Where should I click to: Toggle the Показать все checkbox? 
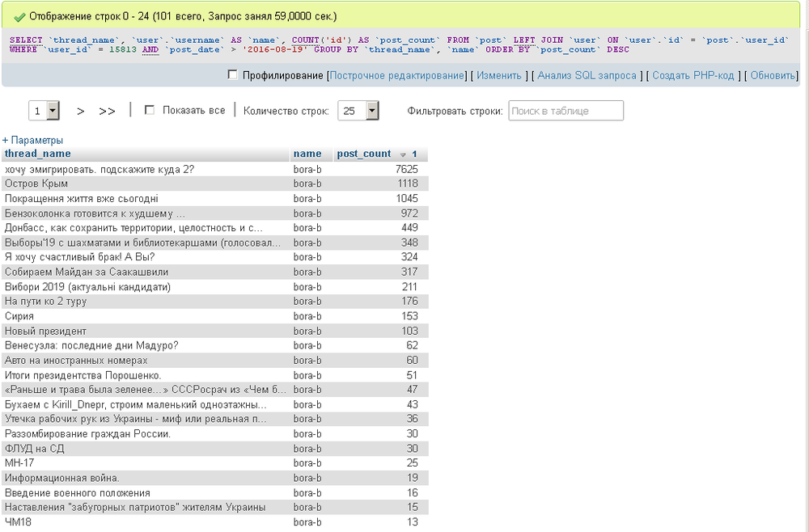[x=149, y=111]
